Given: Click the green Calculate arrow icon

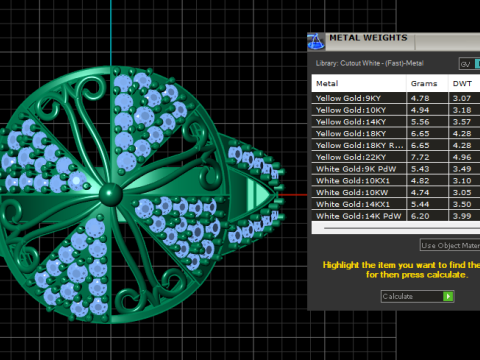Looking at the screenshot, I should [x=448, y=296].
